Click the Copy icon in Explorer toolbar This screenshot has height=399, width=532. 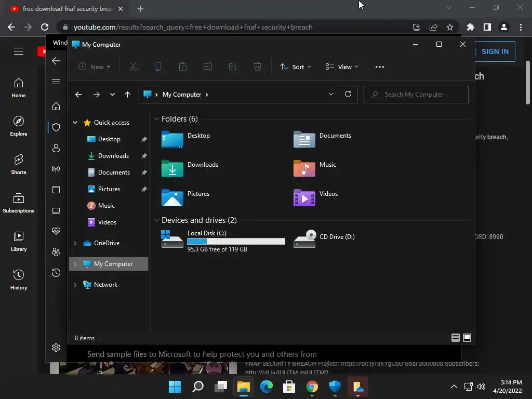point(158,67)
